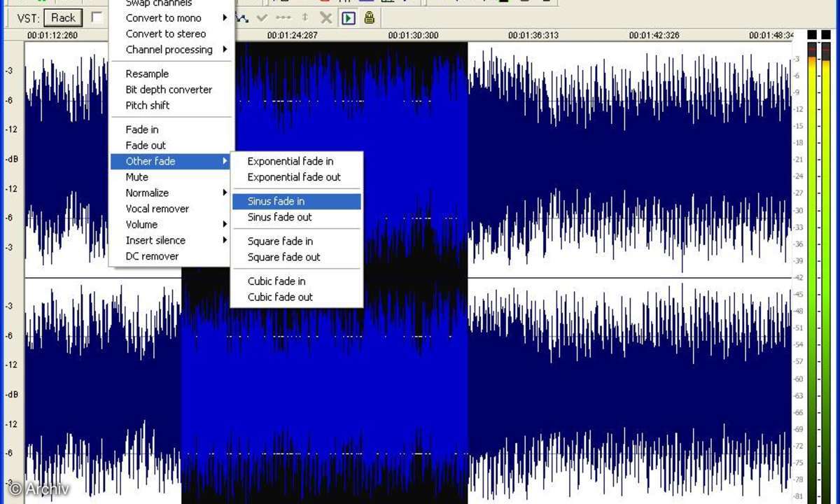Viewport: 840px width, 504px height.
Task: Apply Fade in to selection
Action: click(x=170, y=129)
